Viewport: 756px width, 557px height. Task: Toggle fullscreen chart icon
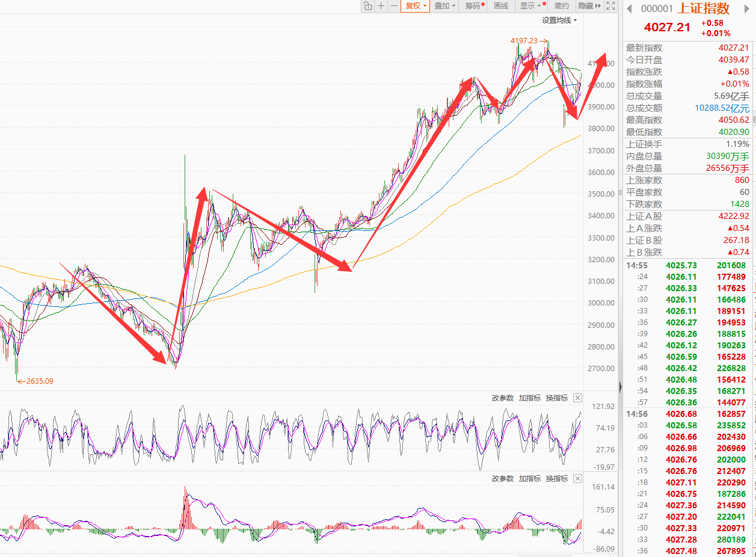tap(611, 6)
